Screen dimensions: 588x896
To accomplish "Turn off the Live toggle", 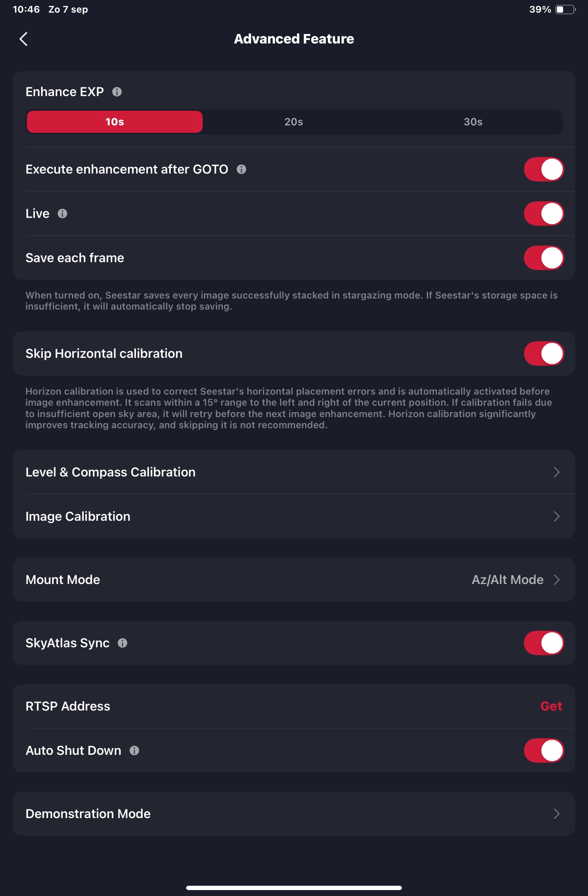I will 544,214.
